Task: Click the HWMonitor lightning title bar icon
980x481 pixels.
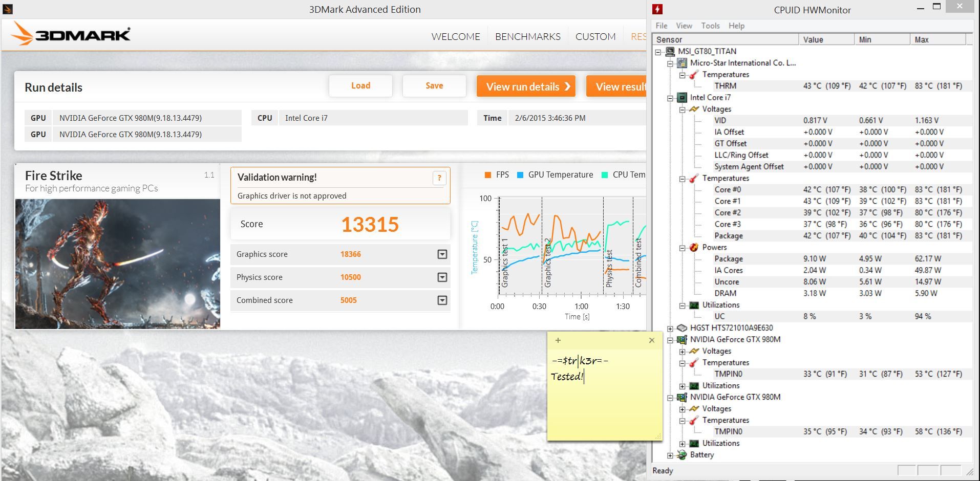Action: tap(658, 9)
